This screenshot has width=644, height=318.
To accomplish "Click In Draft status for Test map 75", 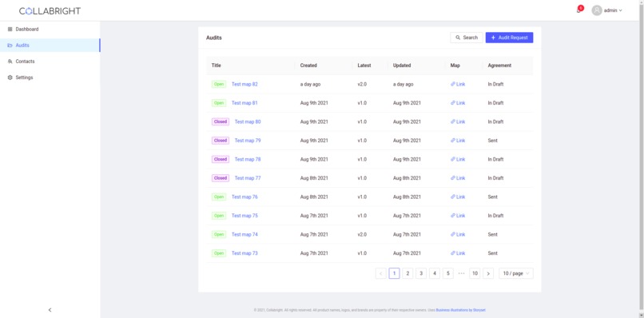I will point(495,216).
